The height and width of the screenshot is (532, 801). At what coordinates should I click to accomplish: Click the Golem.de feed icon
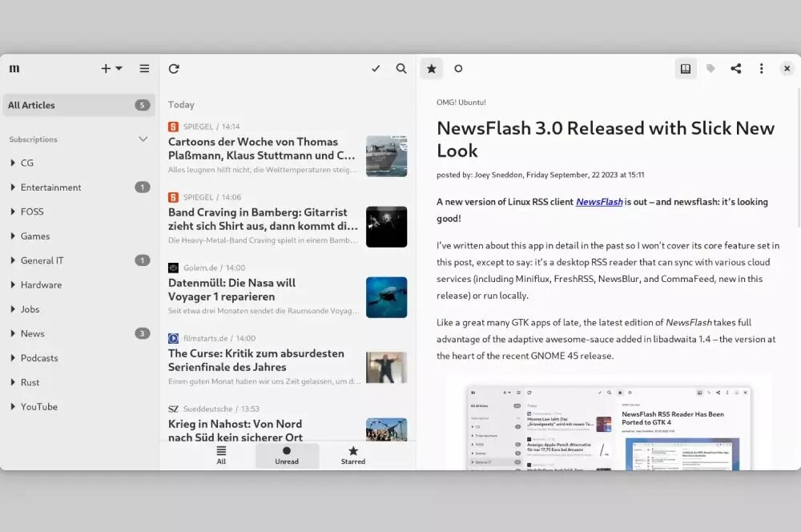[x=173, y=268]
